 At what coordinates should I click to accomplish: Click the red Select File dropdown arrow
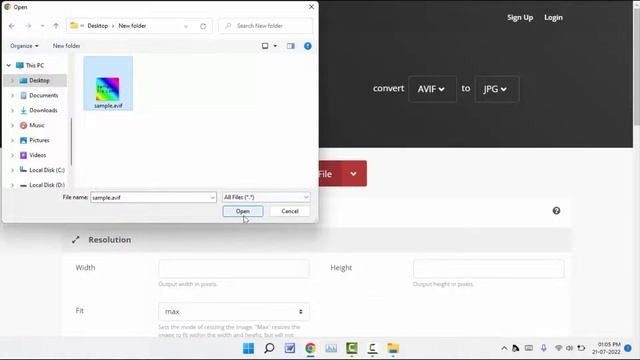click(x=353, y=173)
